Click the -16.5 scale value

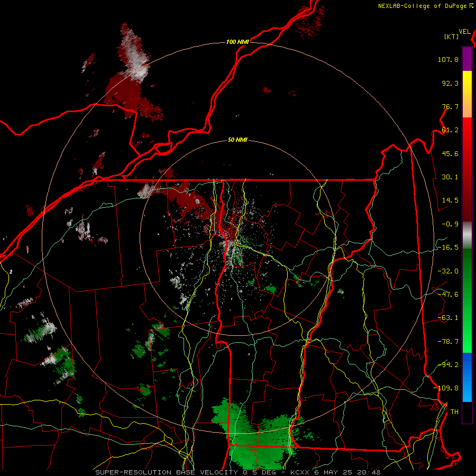[x=448, y=248]
